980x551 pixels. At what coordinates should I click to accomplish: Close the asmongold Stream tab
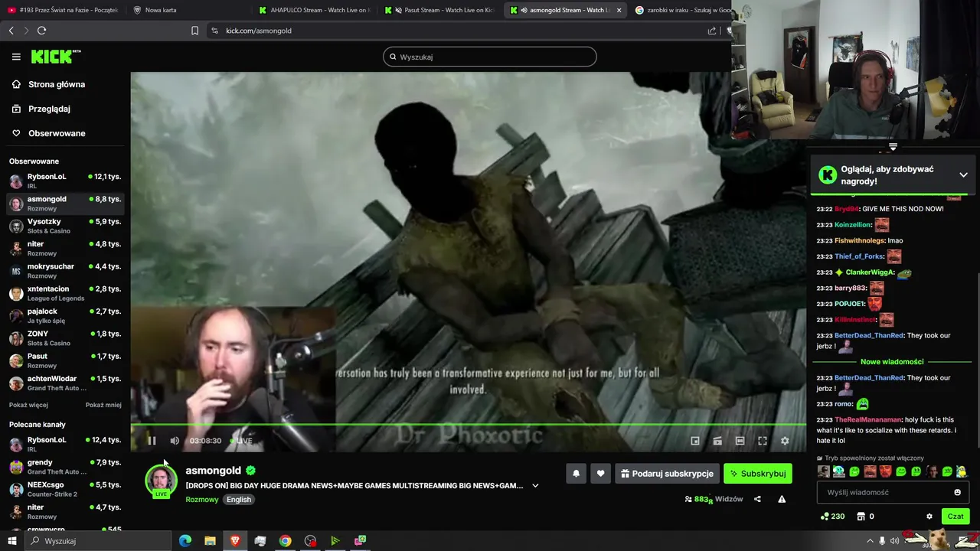(619, 10)
